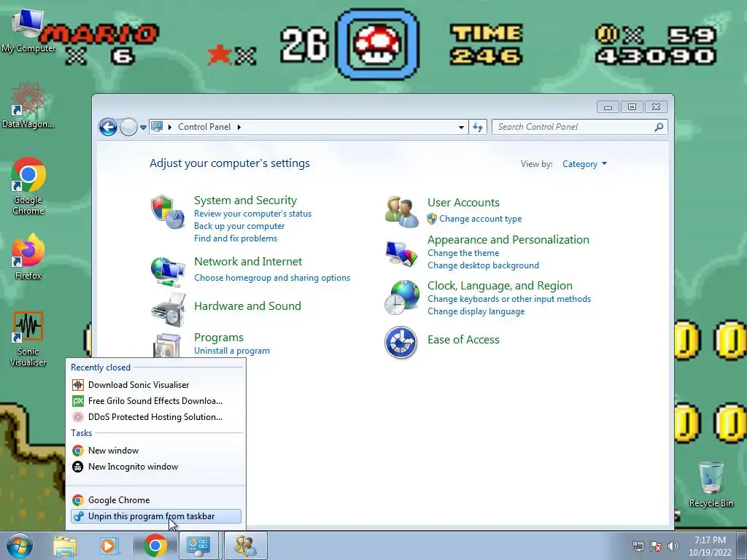This screenshot has height=560, width=747.
Task: Switch to the Control Panel taskbar button
Action: [198, 545]
